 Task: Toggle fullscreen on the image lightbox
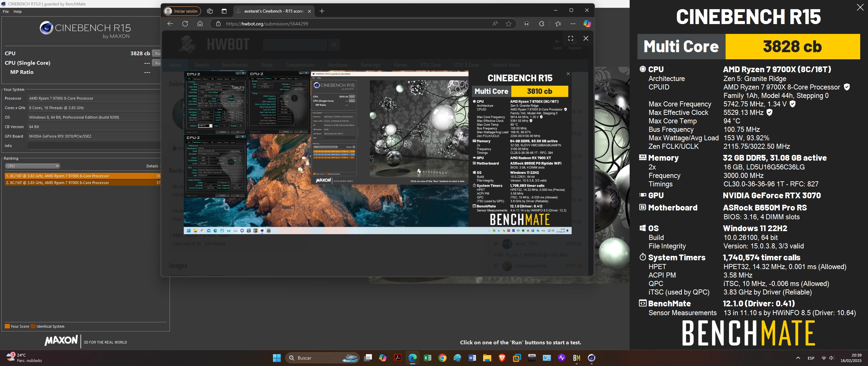pos(571,38)
